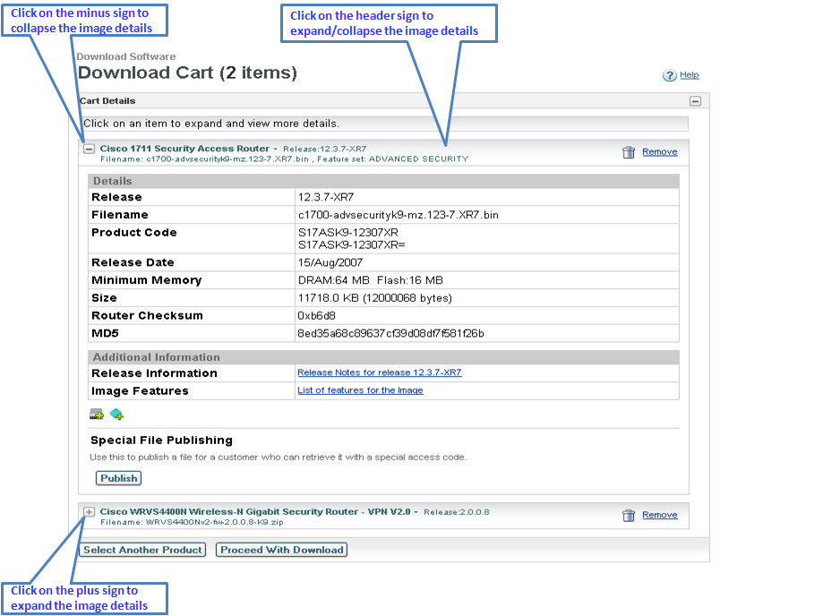This screenshot has width=840, height=616.
Task: Click the Publish button
Action: coord(118,478)
